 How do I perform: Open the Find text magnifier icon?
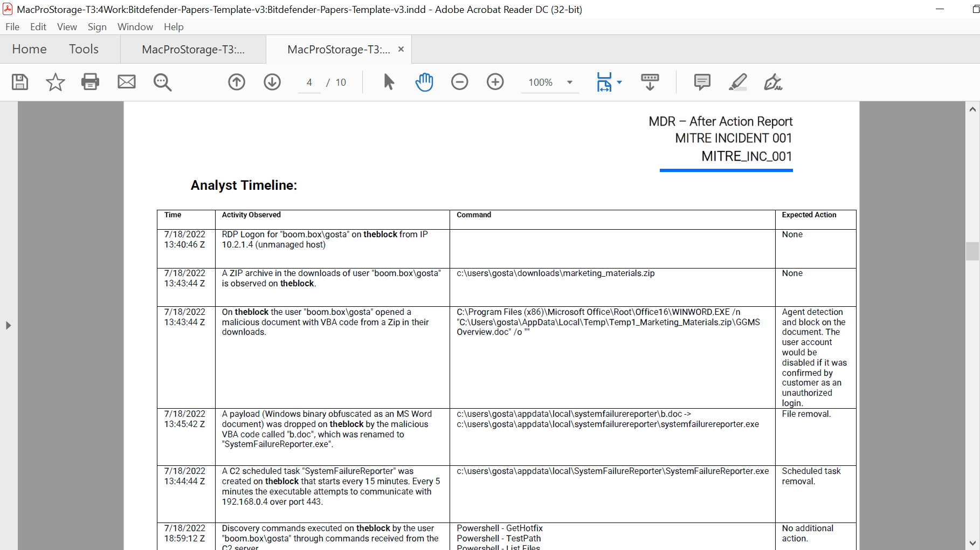tap(162, 82)
